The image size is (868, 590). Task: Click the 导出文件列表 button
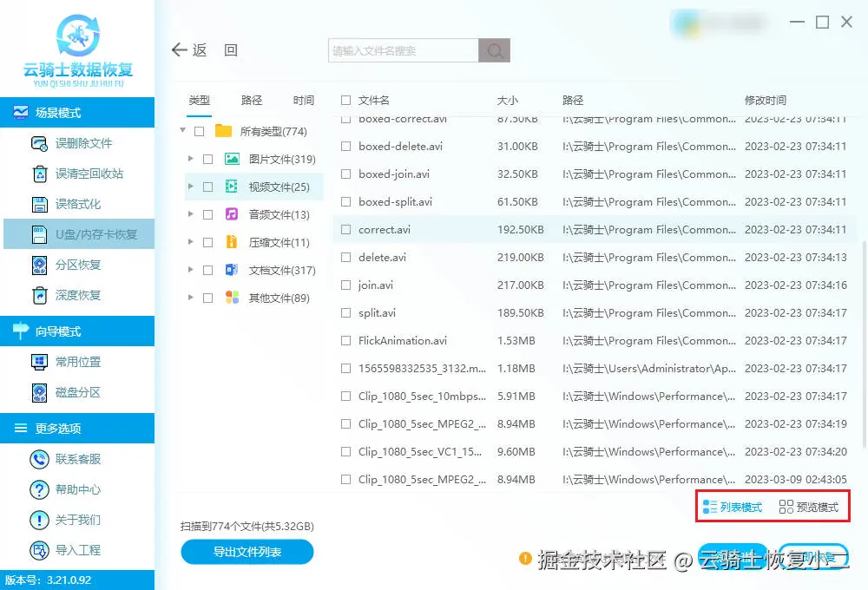coord(247,552)
